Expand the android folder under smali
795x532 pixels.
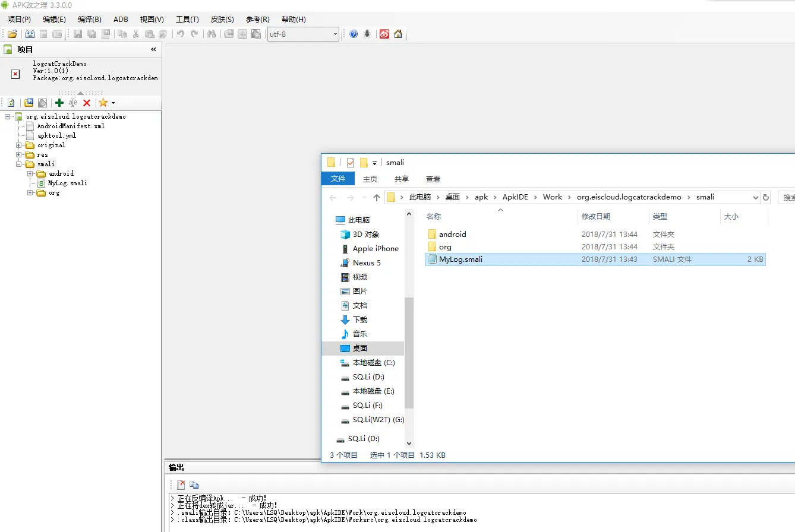(x=30, y=173)
